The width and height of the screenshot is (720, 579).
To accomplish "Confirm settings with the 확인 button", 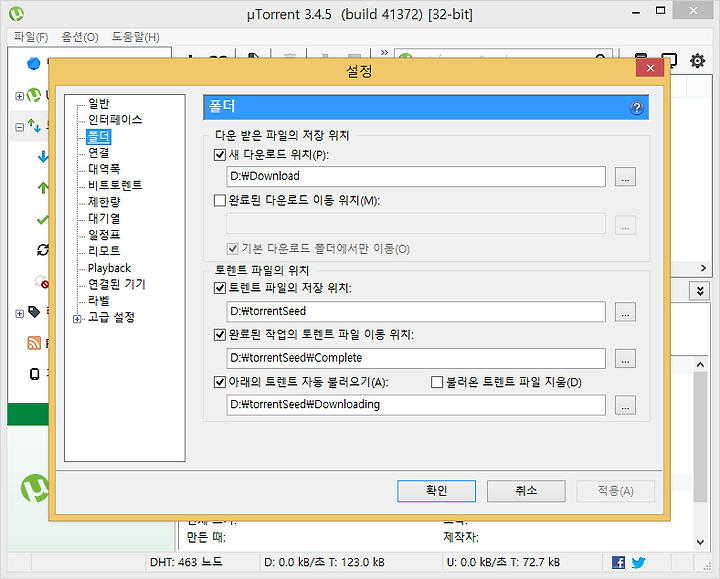I will coord(436,491).
